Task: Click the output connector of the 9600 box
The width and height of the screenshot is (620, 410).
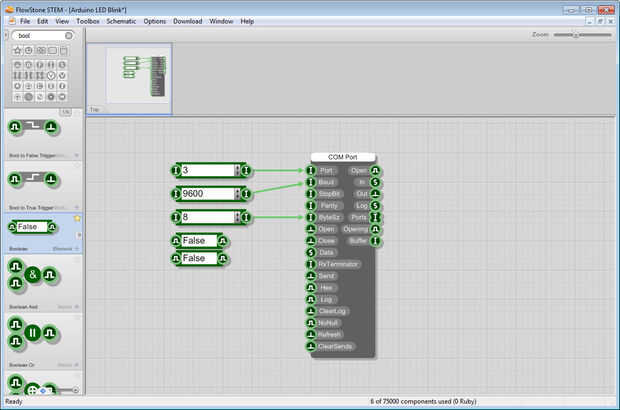Action: pos(246,194)
